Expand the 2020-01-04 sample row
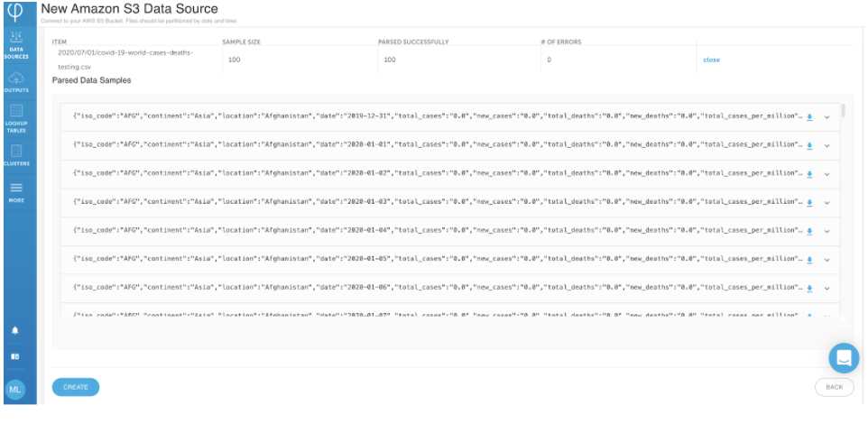Screen dimensions: 868x424 (x=827, y=231)
